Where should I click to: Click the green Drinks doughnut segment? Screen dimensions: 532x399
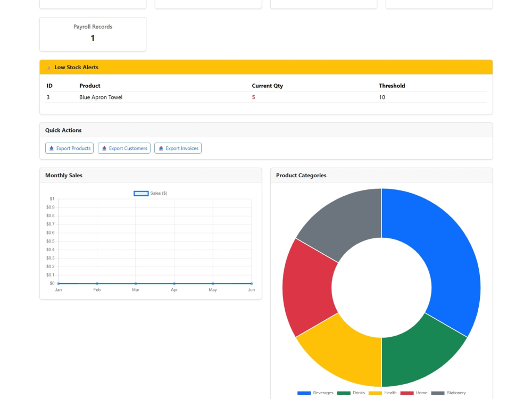419,353
